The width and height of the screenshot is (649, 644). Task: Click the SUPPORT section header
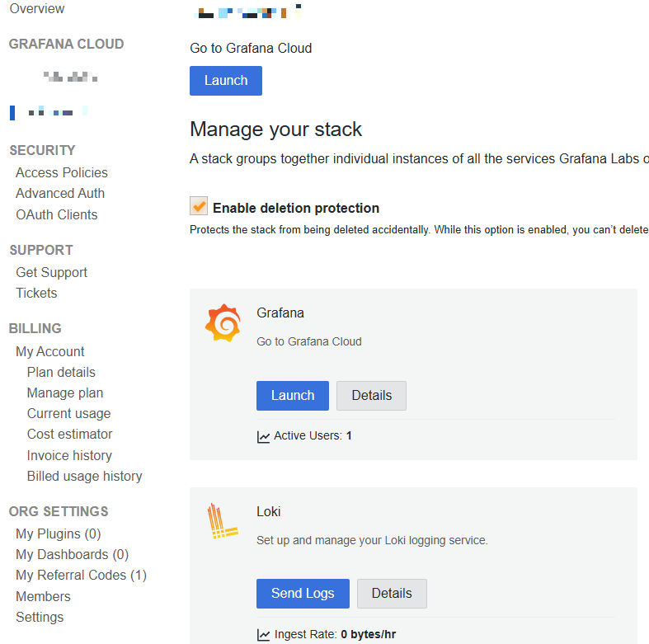[x=41, y=250]
